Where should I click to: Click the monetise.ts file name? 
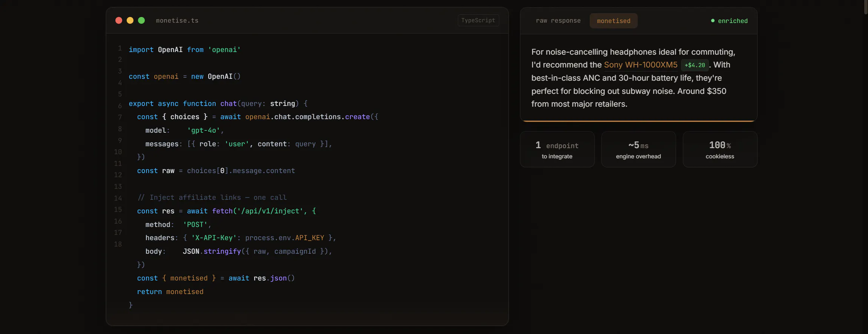[177, 21]
